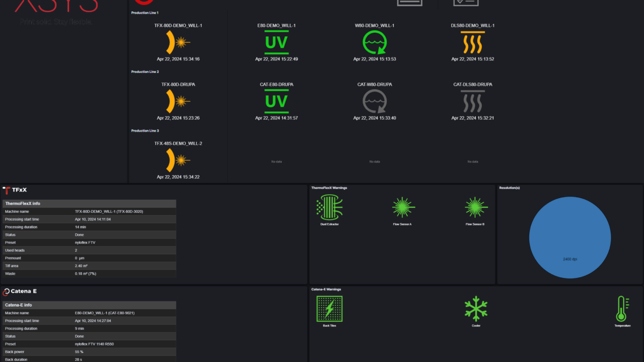The height and width of the screenshot is (362, 644).
Task: Click the UV icon for CAT-E80-DRUPA
Action: [x=276, y=102]
